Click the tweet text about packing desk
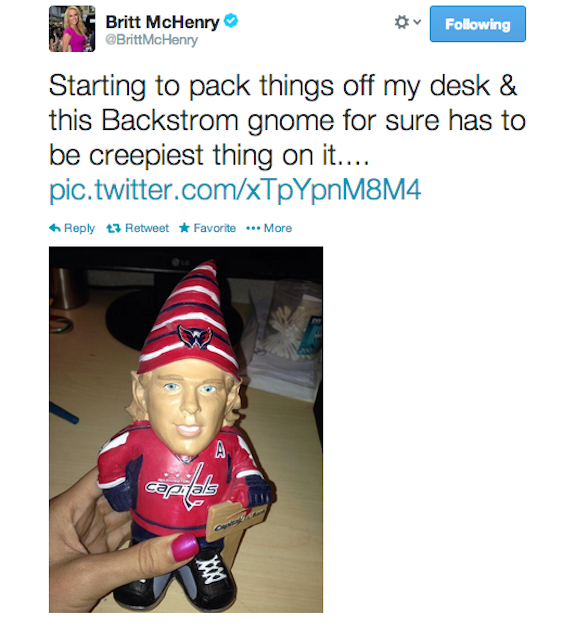Screen dimensions: 575x626 point(287,120)
